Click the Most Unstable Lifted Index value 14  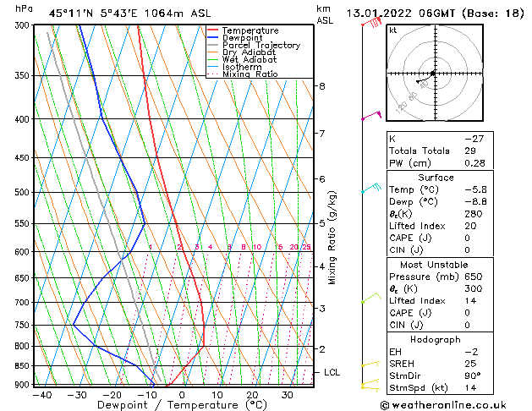pos(470,301)
